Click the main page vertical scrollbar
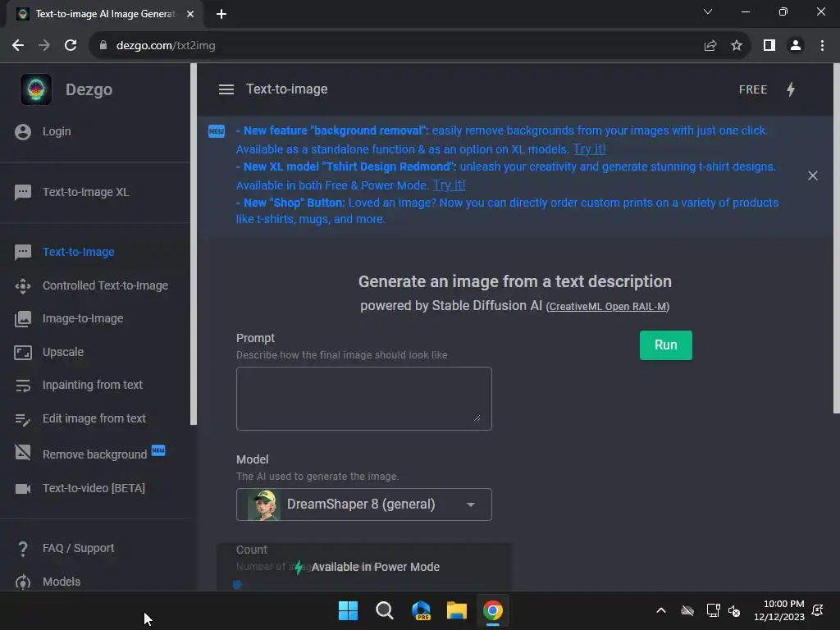The height and width of the screenshot is (630, 840). (836, 239)
